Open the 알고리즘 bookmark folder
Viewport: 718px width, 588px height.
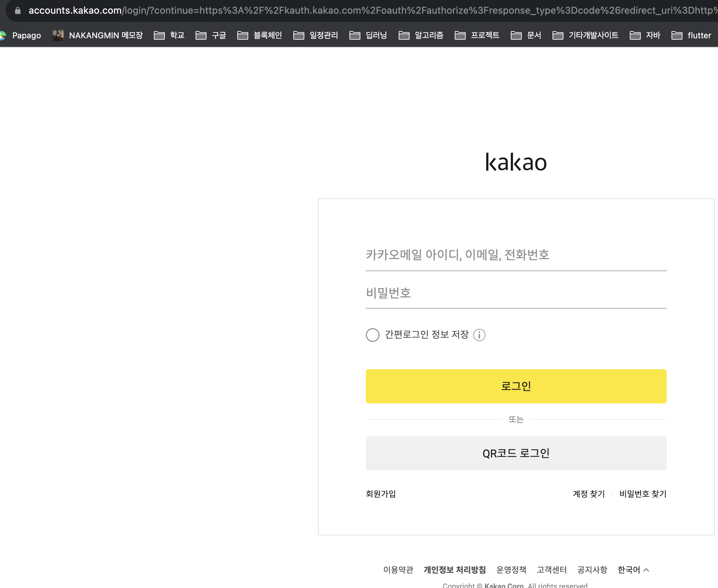click(x=421, y=35)
